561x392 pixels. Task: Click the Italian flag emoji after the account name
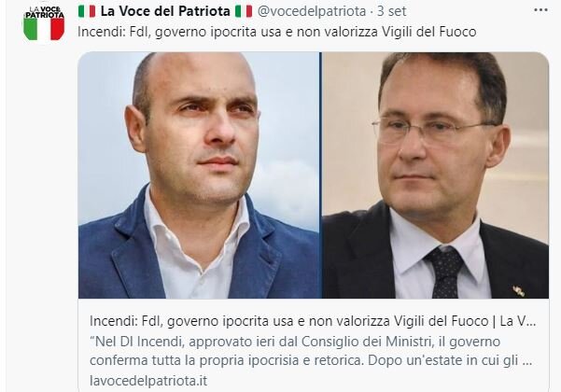coord(244,11)
